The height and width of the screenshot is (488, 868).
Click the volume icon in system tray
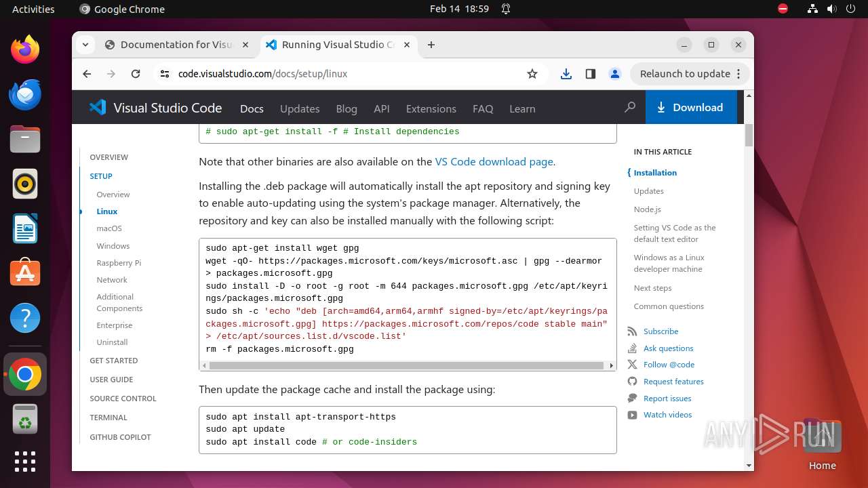coord(831,9)
